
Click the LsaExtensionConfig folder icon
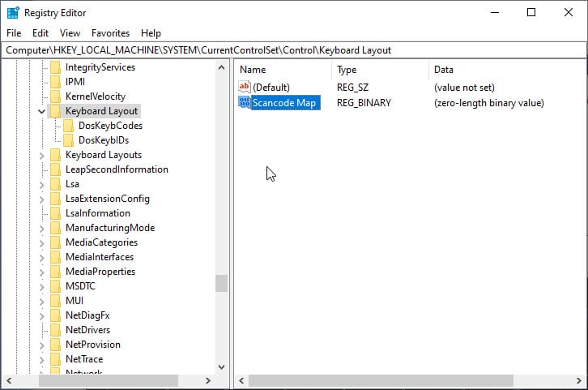tap(56, 199)
